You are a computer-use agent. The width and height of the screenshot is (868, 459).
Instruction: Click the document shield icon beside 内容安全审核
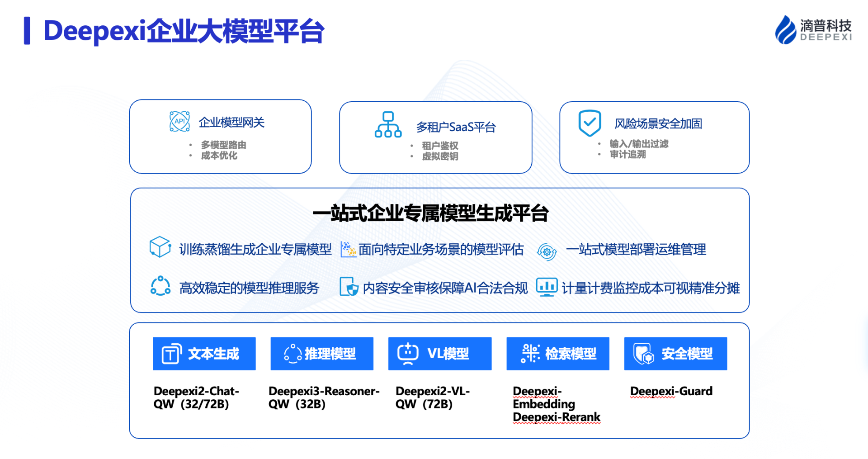[x=349, y=287]
